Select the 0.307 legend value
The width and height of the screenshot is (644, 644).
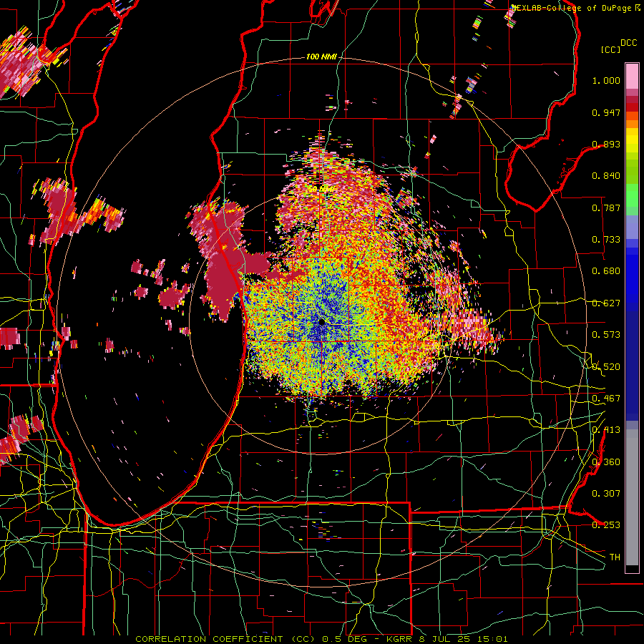point(606,494)
